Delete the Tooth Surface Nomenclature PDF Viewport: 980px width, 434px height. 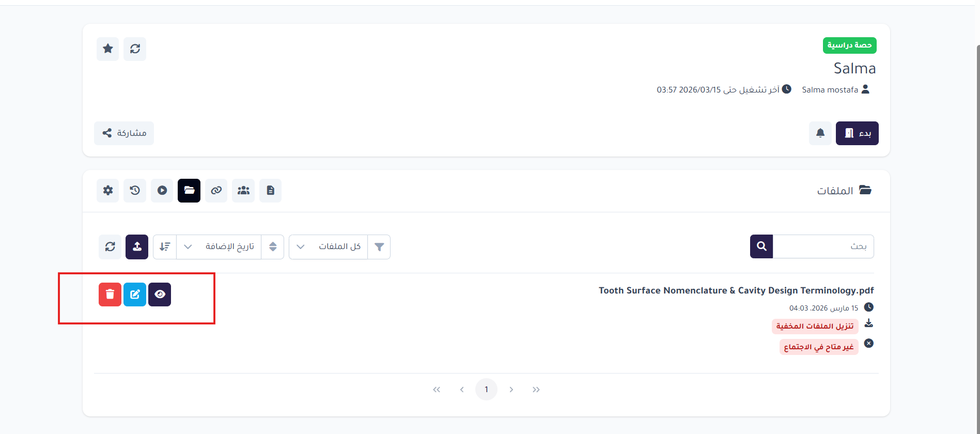tap(110, 295)
